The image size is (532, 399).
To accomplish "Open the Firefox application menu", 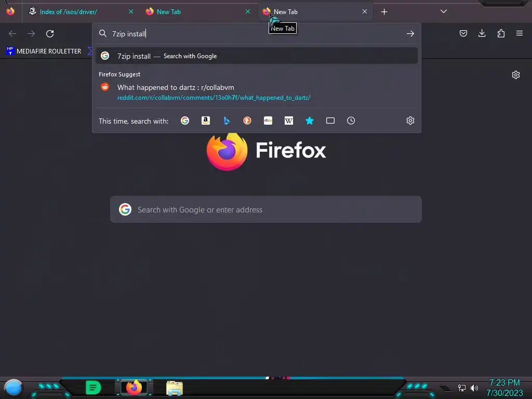I will [x=519, y=33].
